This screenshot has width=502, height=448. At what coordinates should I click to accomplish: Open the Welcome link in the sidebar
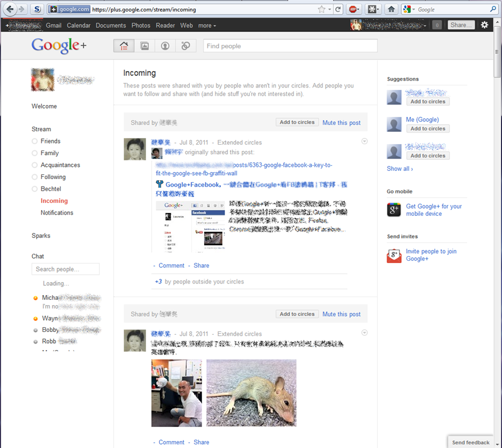click(44, 106)
